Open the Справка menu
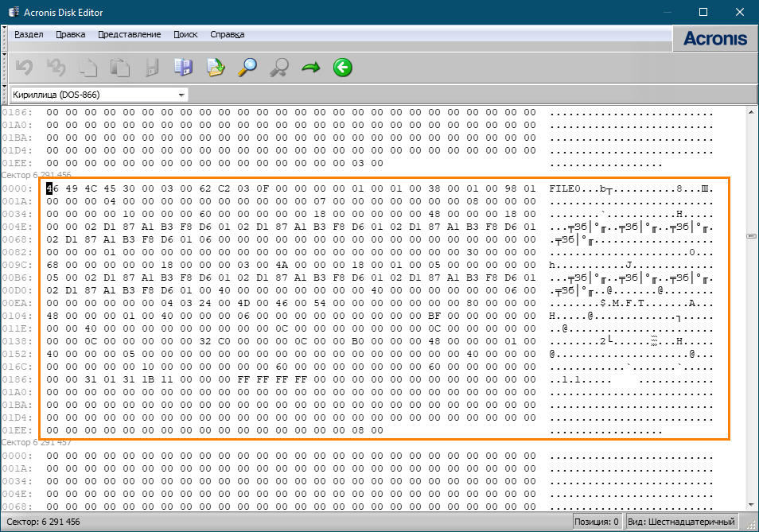 (228, 34)
